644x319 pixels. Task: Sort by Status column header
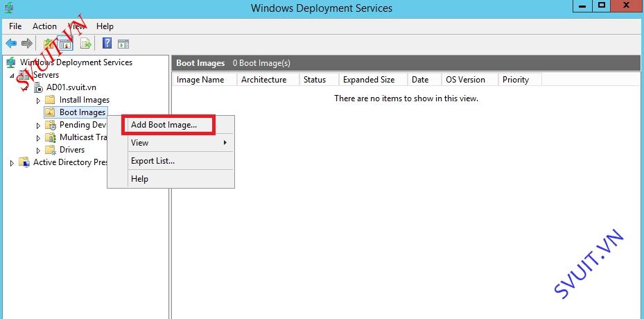pos(319,80)
